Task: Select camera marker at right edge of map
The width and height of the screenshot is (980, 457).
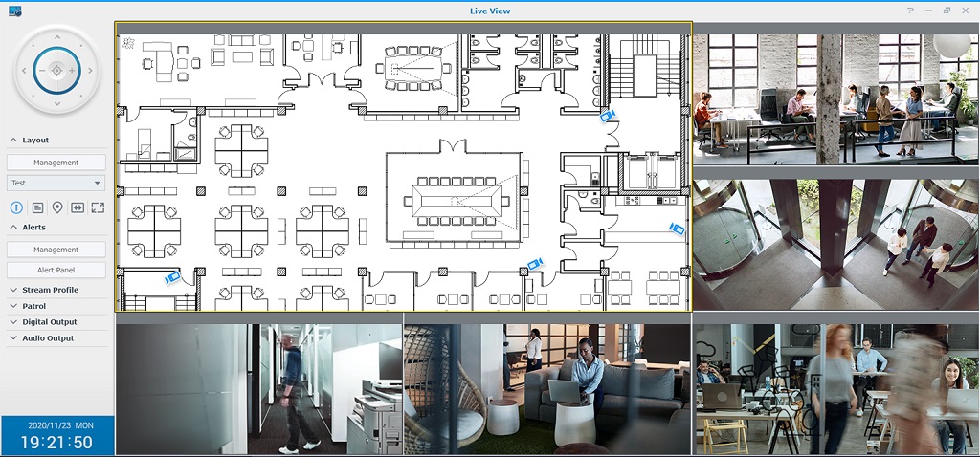Action: coord(677,228)
